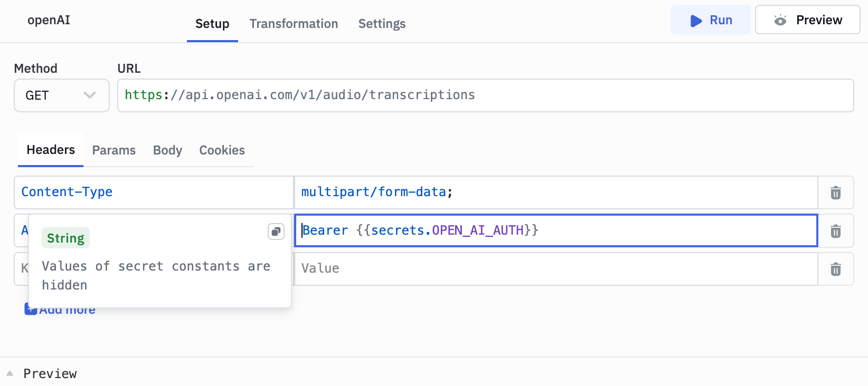Click the Method dropdown chevron arrow
Viewport: 868px width, 386px height.
click(x=90, y=95)
